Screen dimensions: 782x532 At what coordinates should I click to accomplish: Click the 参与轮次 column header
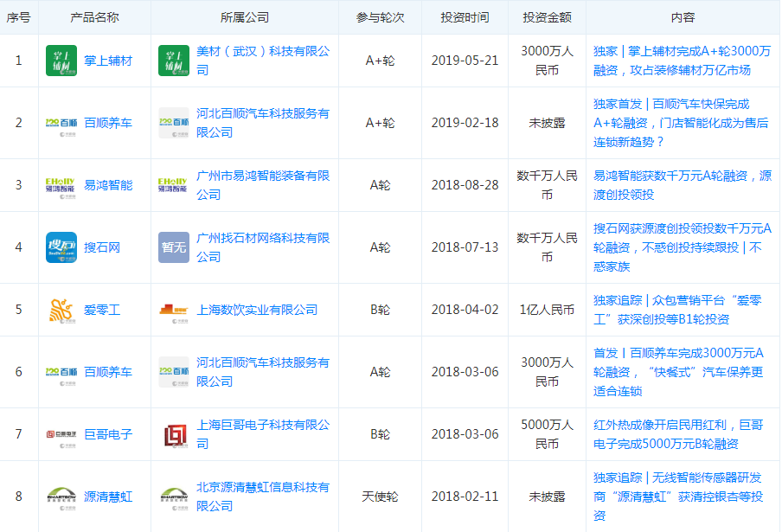click(380, 17)
